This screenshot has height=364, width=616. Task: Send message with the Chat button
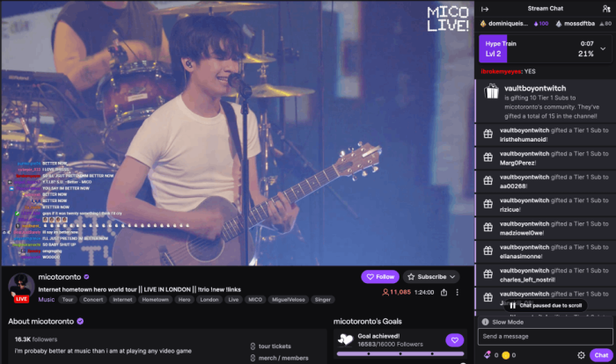coord(601,355)
